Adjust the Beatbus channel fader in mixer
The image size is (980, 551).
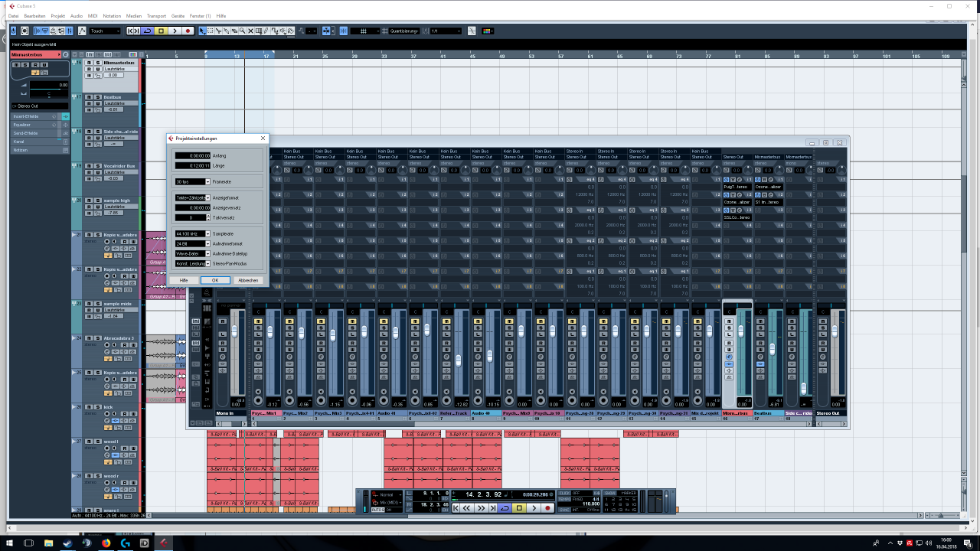(773, 349)
